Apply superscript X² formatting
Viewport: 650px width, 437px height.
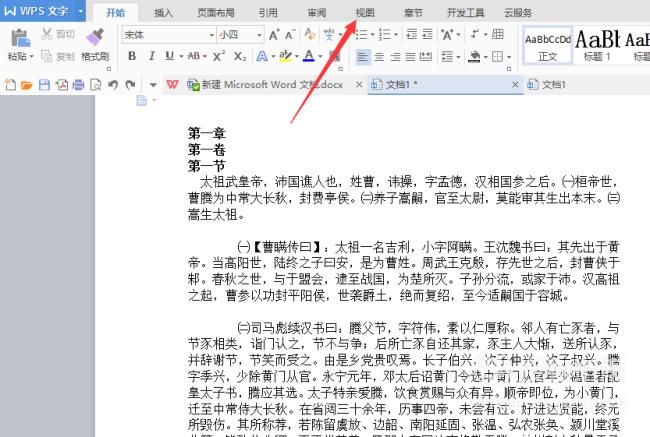(x=218, y=56)
